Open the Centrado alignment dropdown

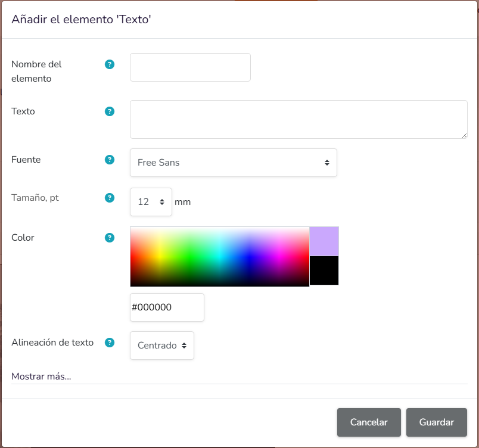[x=162, y=346]
